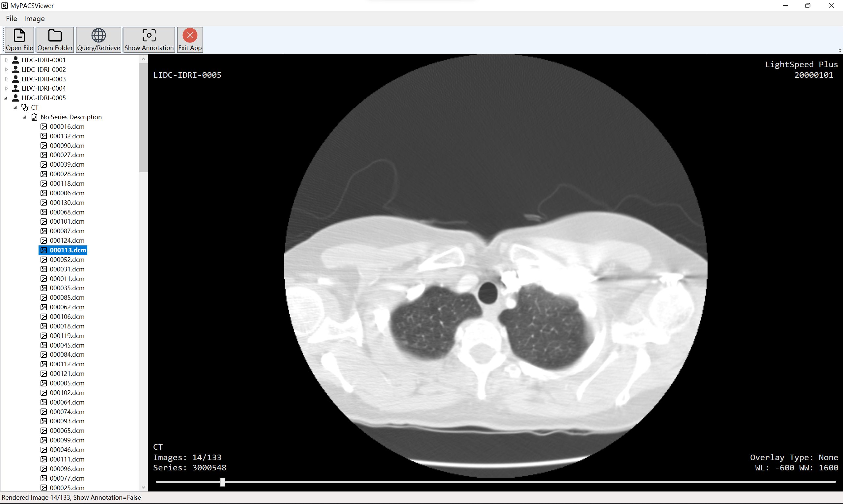Click image icon beside 000016.dcm
This screenshot has width=843, height=504.
click(44, 127)
